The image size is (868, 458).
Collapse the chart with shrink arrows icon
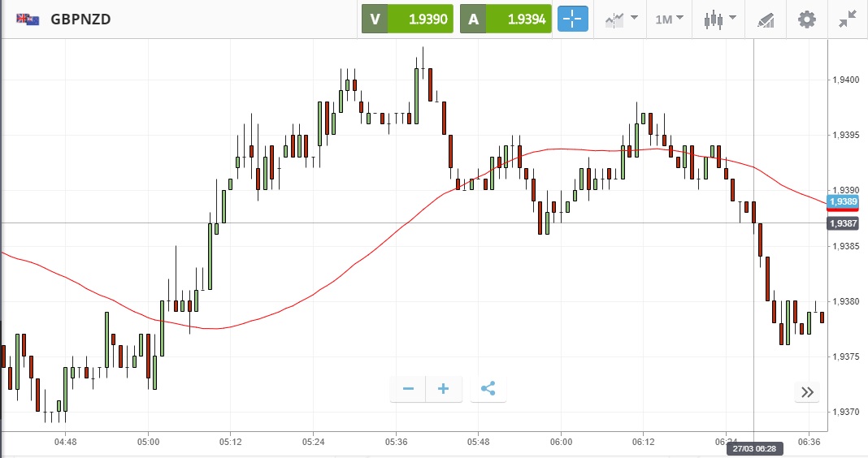[848, 19]
